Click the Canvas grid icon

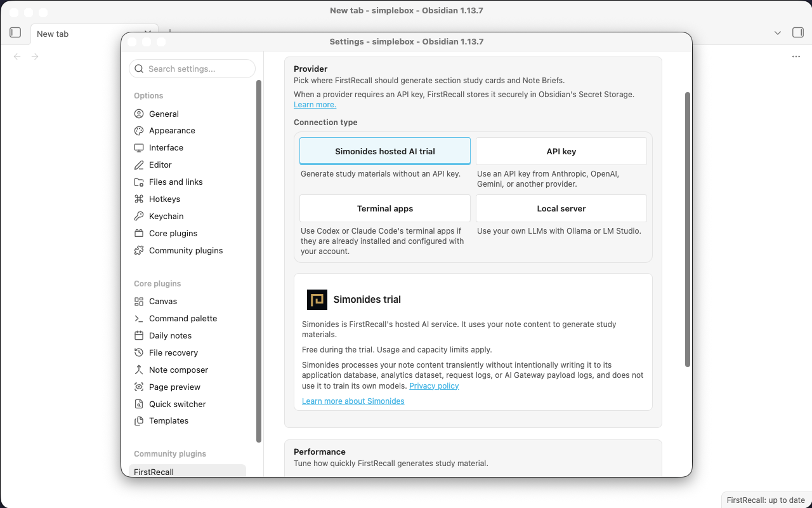(139, 302)
